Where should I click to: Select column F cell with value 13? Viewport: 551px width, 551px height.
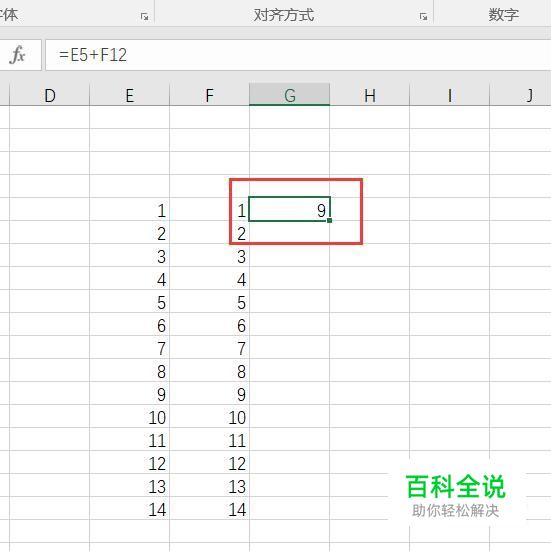[x=209, y=485]
